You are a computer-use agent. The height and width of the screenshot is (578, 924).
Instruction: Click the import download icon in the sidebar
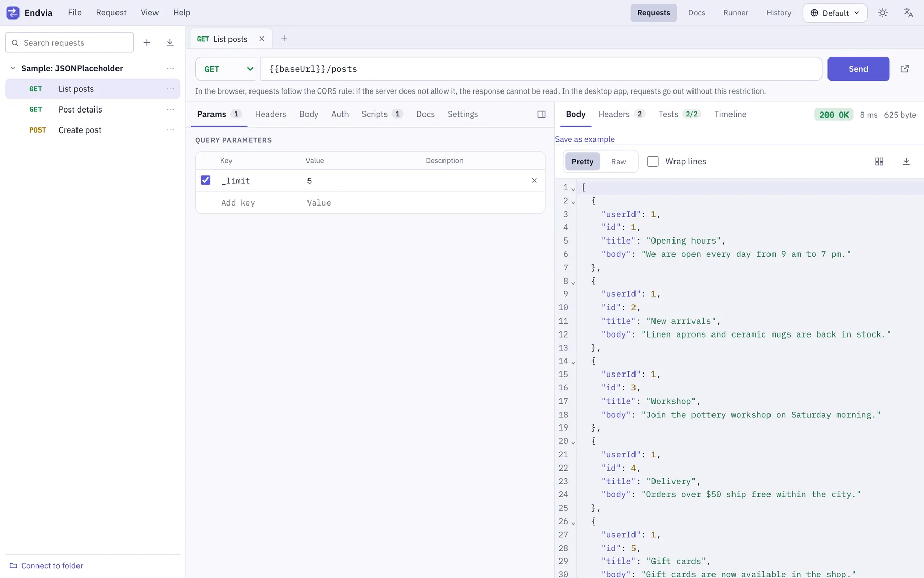click(x=170, y=43)
